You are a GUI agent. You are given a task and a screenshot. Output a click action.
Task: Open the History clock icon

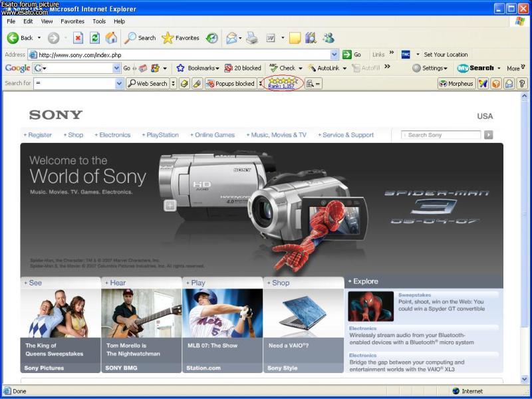click(x=212, y=38)
